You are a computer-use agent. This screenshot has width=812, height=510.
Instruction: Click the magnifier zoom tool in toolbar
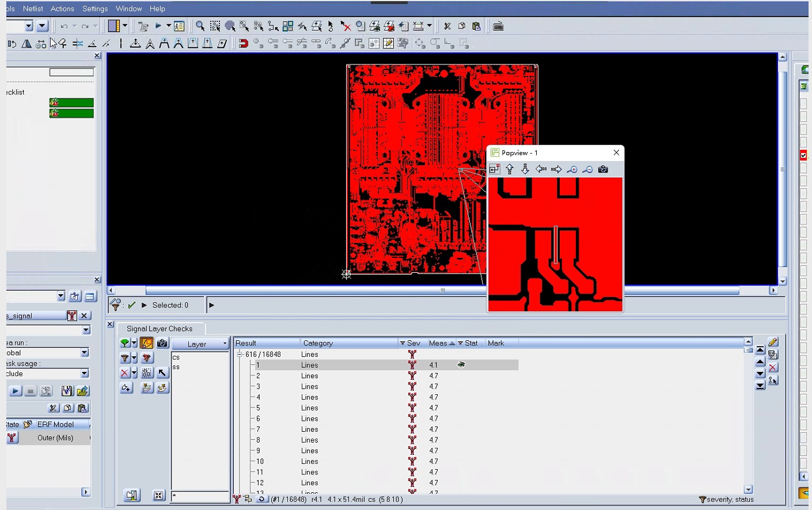tap(200, 26)
